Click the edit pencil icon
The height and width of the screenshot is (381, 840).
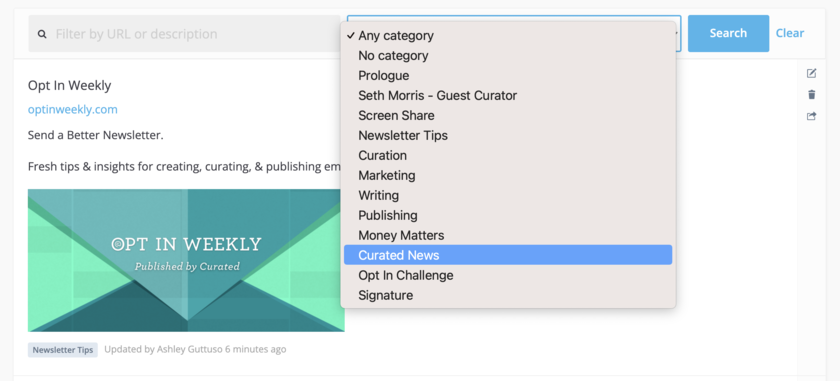[x=811, y=73]
